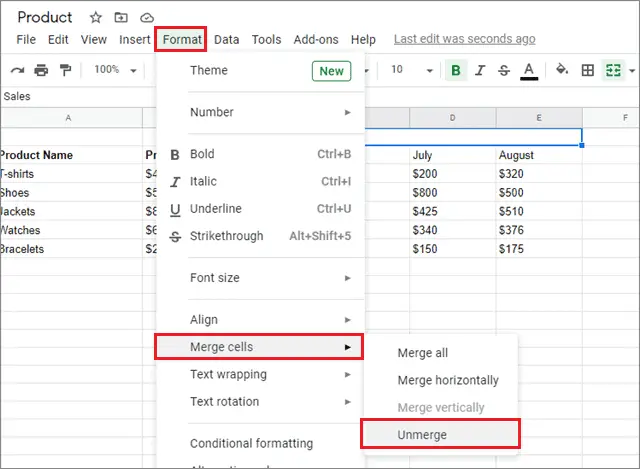Image resolution: width=640 pixels, height=469 pixels.
Task: Click the Last edit was seconds ago link
Action: pos(464,39)
